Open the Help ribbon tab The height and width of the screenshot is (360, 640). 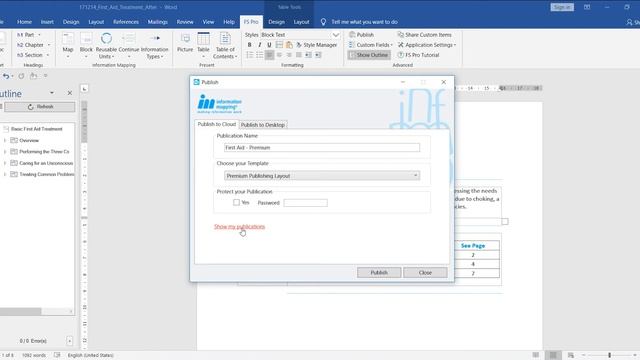coord(229,22)
